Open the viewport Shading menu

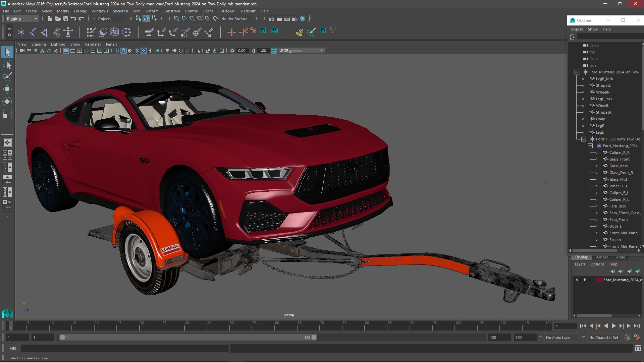39,44
